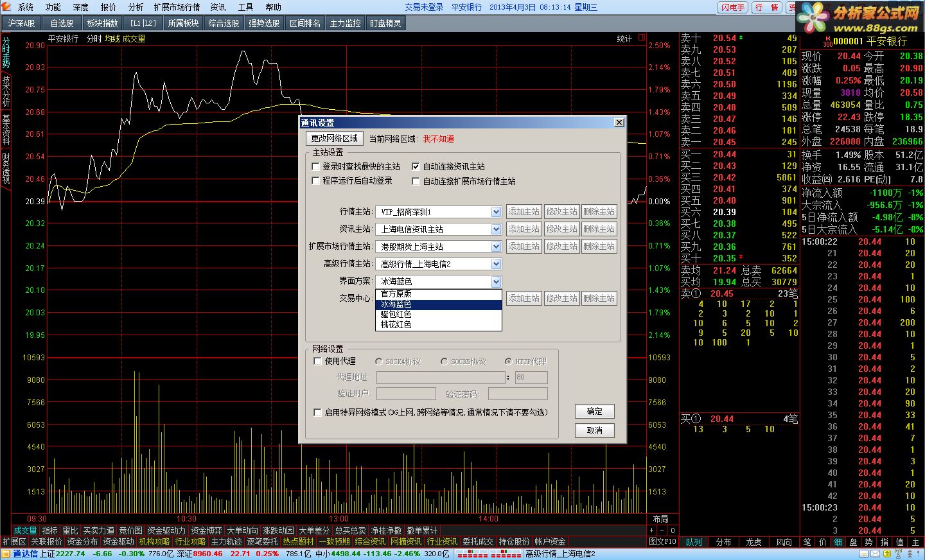Screen dimensions: 925x560
Task: Click the 0 reset button below chart
Action: (x=673, y=530)
